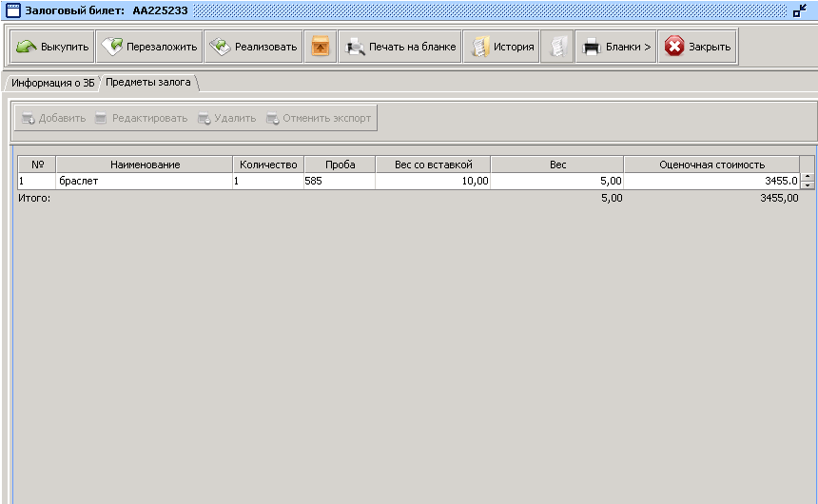Increase value with the spinner up arrow
818x504 pixels.
tap(808, 177)
